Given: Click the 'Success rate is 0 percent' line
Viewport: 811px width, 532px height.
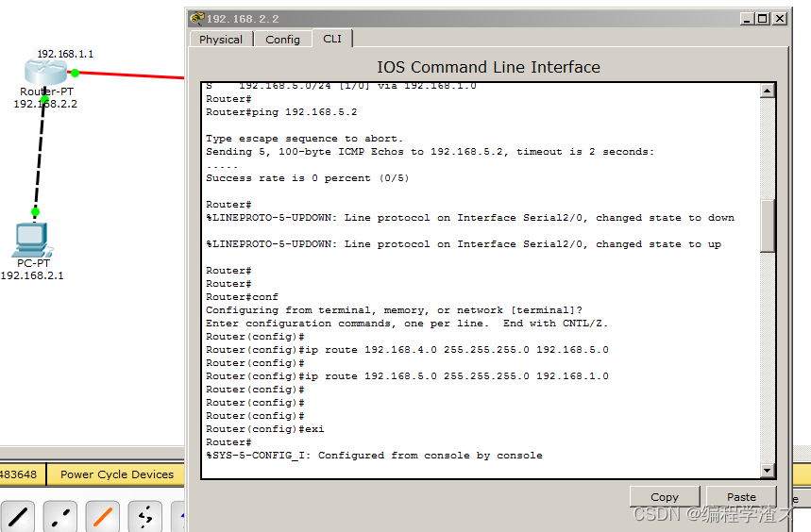Looking at the screenshot, I should click(307, 178).
